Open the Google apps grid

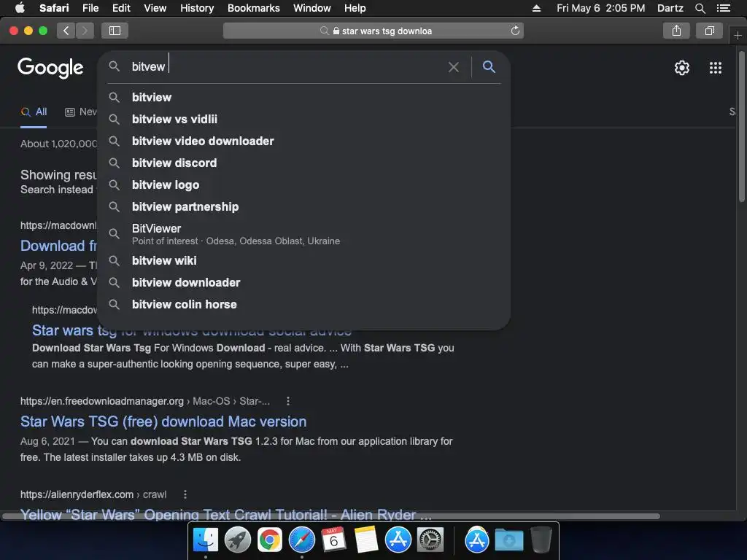(715, 68)
